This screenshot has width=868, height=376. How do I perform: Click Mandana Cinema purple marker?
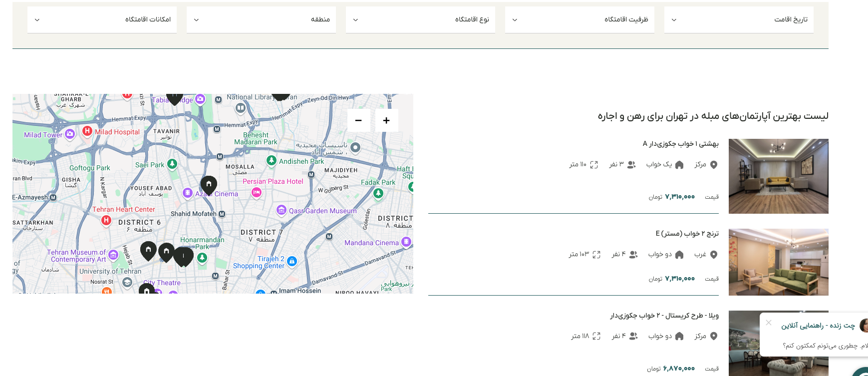[x=406, y=242]
